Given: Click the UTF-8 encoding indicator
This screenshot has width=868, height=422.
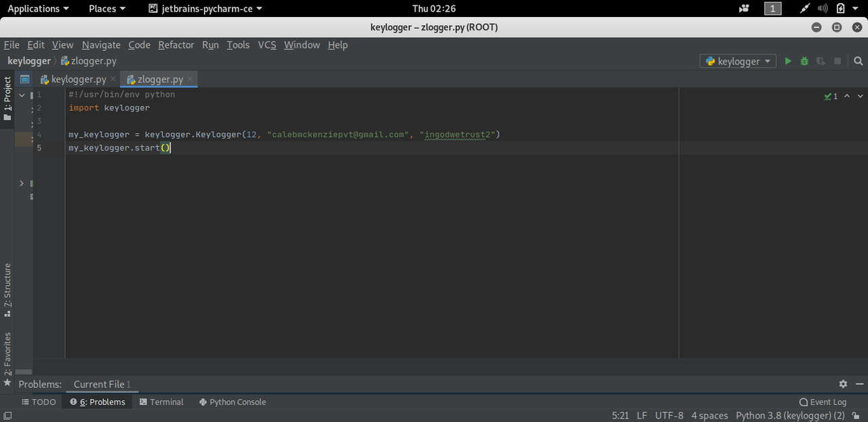Looking at the screenshot, I should click(669, 415).
